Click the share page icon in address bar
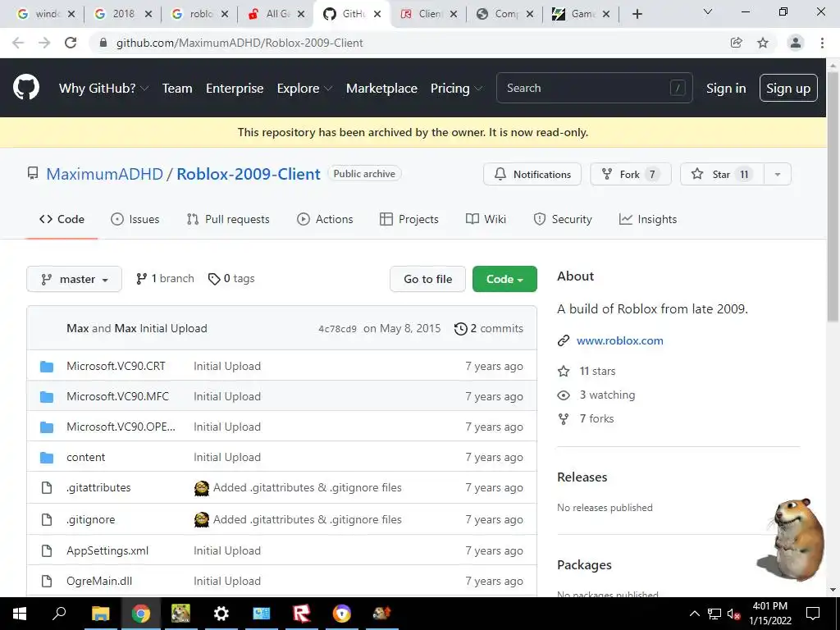 point(737,43)
